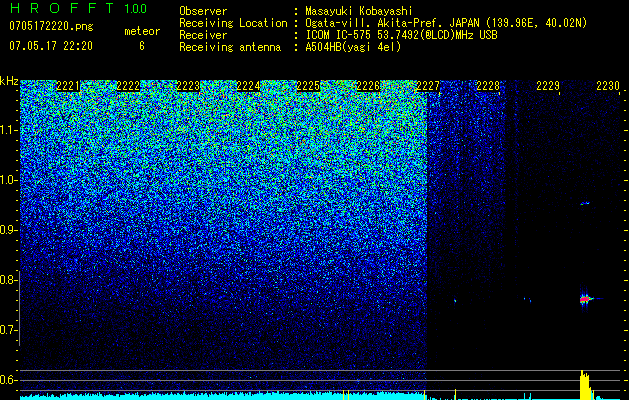Click the bright red meteor echo near 2229
This screenshot has height=400, width=629.
[585, 299]
